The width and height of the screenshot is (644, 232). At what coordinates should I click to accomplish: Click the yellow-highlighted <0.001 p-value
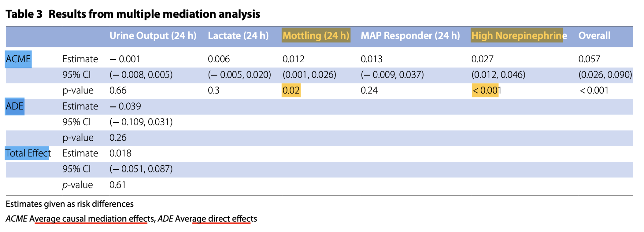click(485, 90)
